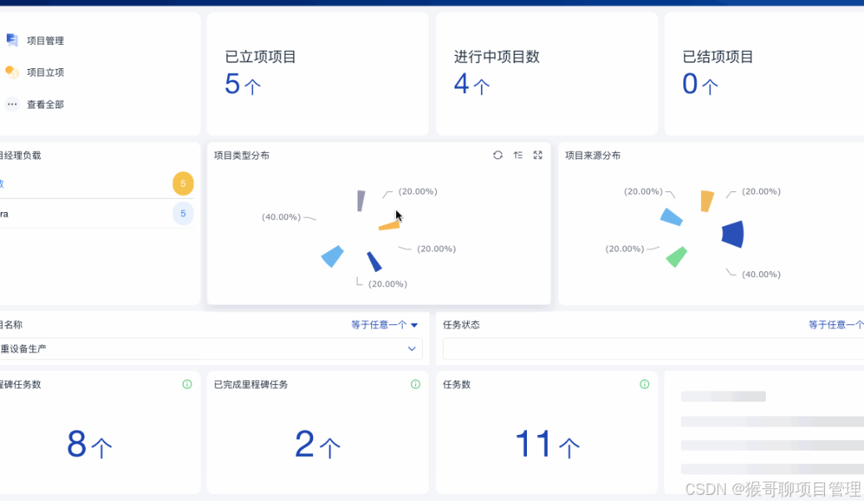Click the 任务状态 filter label

click(x=461, y=325)
